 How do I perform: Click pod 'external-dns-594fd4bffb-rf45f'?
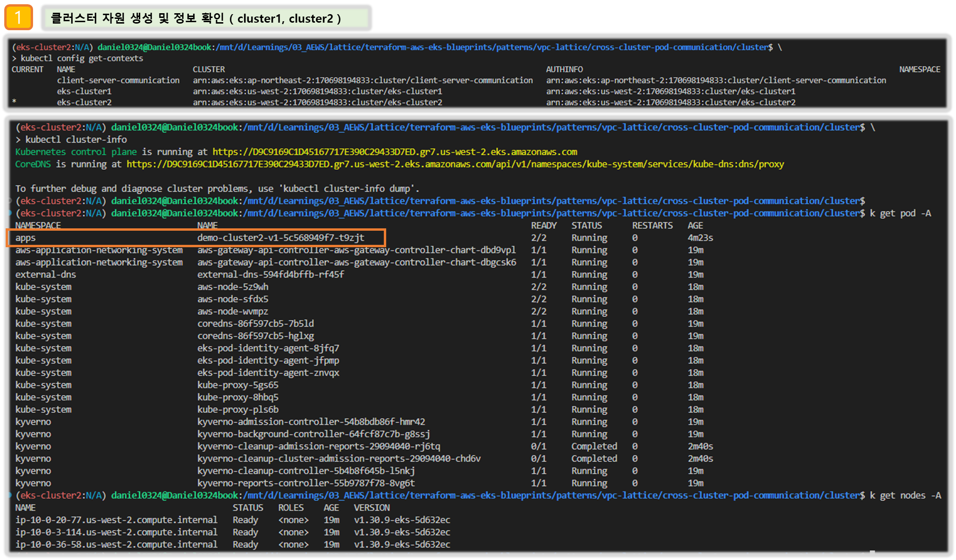coord(271,275)
